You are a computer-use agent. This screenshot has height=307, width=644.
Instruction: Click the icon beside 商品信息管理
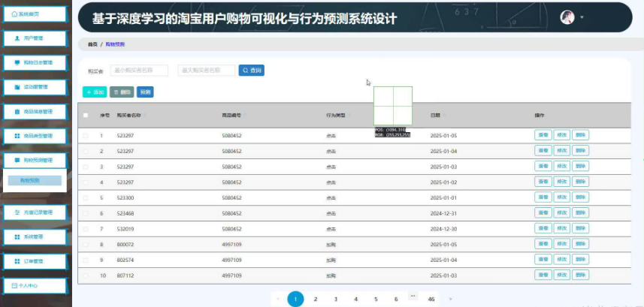(17, 112)
